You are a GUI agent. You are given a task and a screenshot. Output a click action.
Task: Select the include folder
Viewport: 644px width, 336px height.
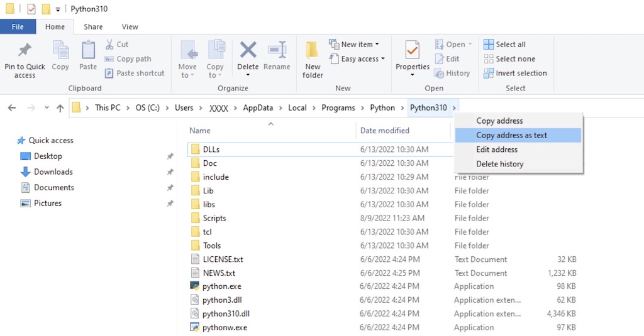point(216,177)
